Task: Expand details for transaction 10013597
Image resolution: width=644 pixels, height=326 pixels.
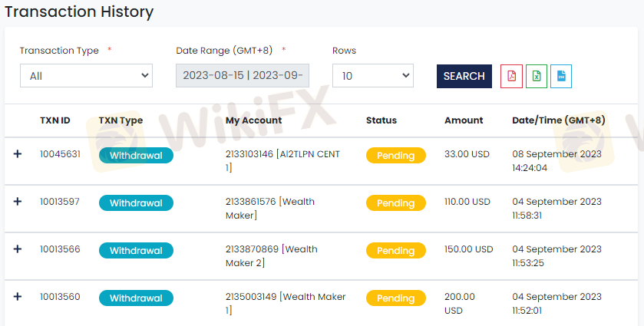Action: (17, 202)
